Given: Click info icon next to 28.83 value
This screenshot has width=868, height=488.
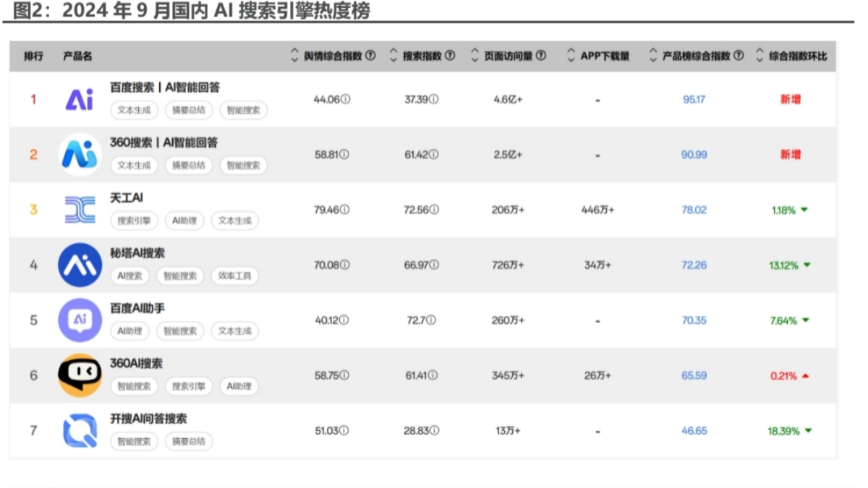Looking at the screenshot, I should (x=434, y=431).
